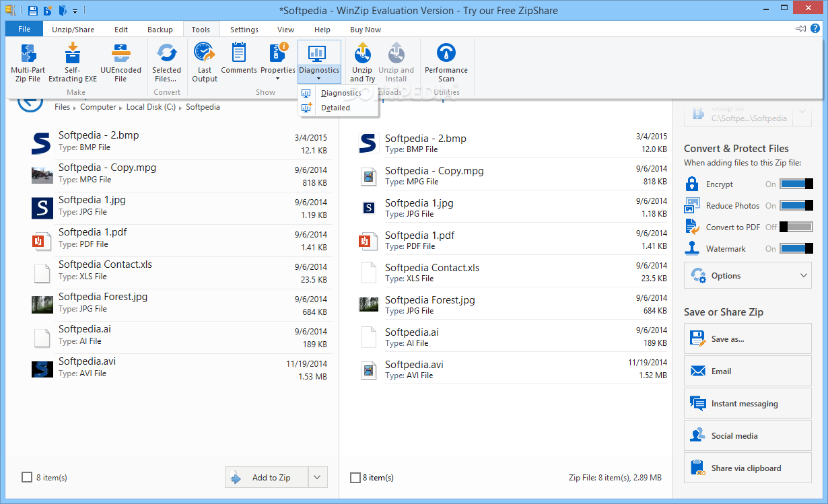This screenshot has width=828, height=504.
Task: Share on Social media
Action: click(x=748, y=435)
